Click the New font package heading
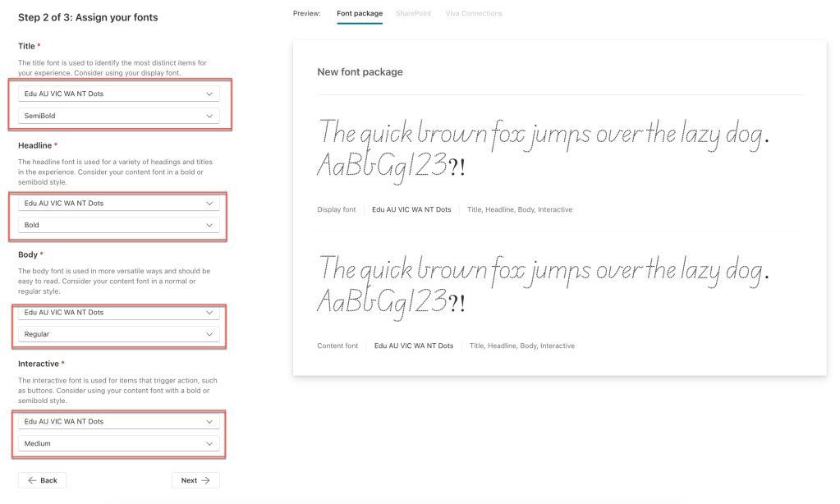The image size is (840, 504). [360, 72]
